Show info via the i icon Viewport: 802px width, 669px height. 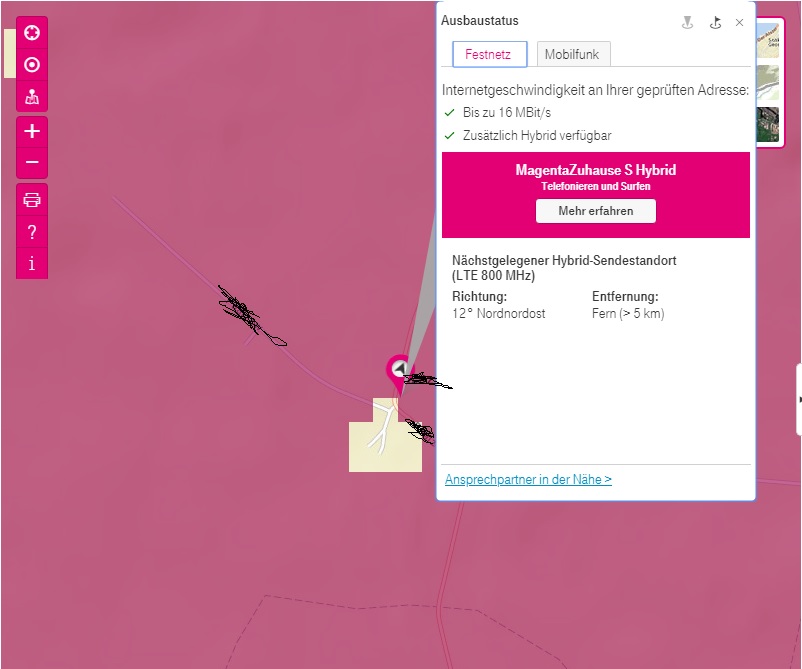[x=32, y=263]
